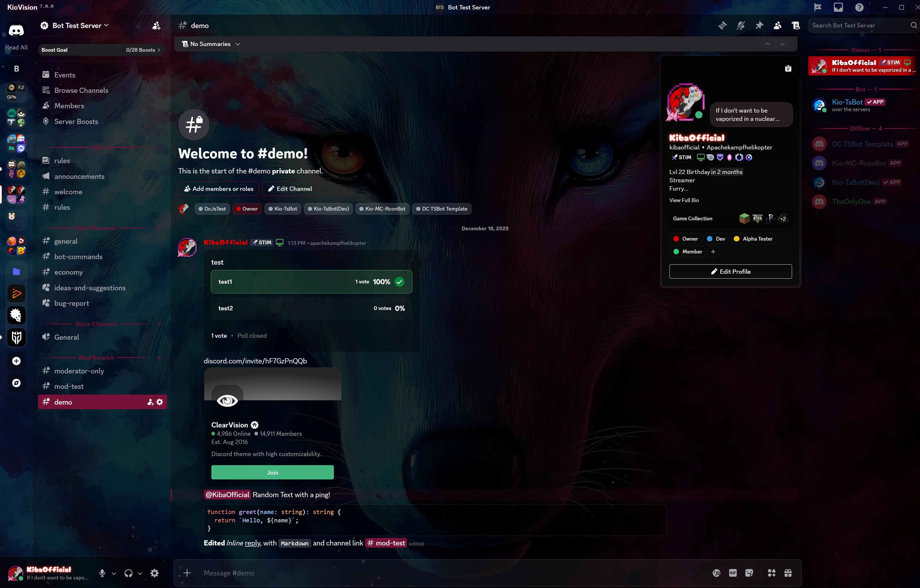The image size is (920, 588).
Task: Focus the Message #demo input field
Action: click(x=420, y=573)
